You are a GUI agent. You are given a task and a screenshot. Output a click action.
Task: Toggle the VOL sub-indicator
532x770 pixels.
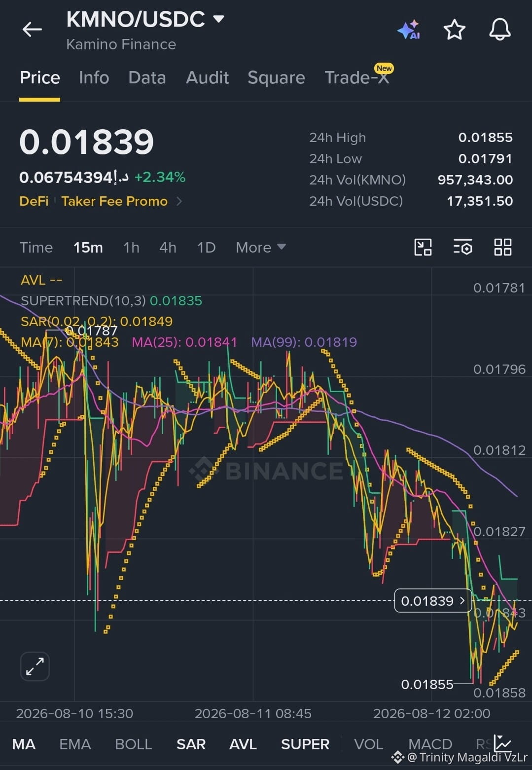click(368, 744)
